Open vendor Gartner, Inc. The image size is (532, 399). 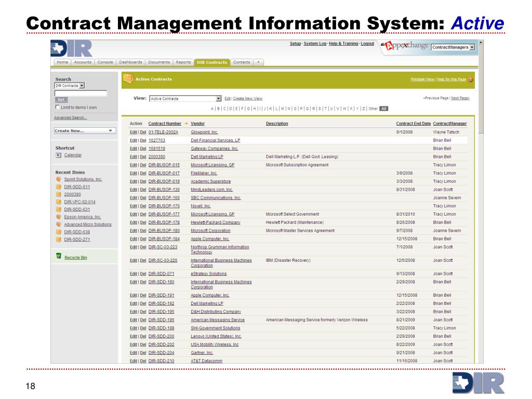[202, 353]
